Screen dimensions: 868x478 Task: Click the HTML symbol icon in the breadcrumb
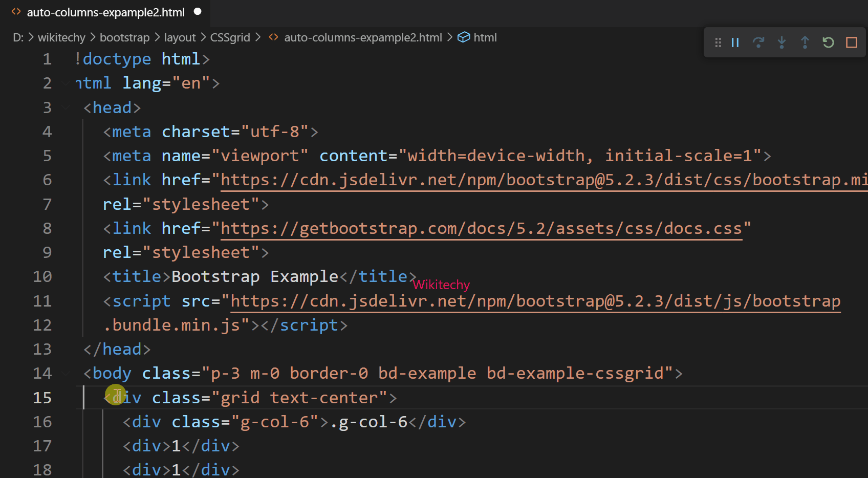[464, 37]
